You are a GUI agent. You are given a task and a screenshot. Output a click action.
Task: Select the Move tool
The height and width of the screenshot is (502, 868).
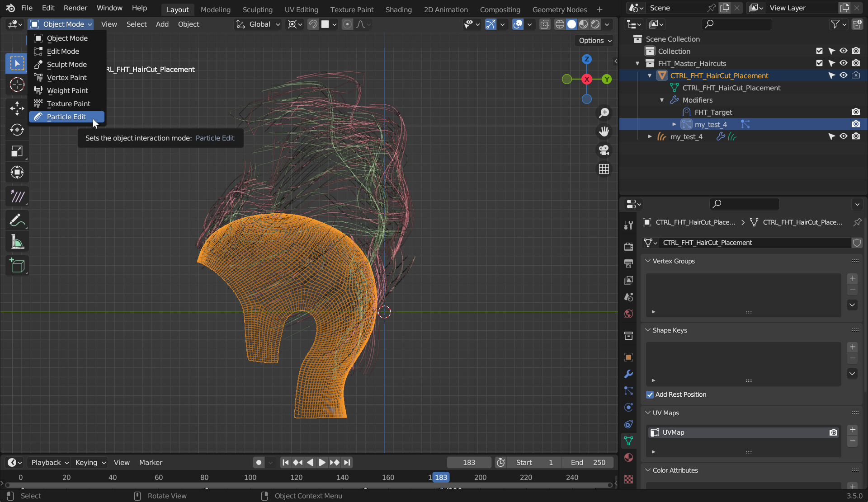point(17,108)
